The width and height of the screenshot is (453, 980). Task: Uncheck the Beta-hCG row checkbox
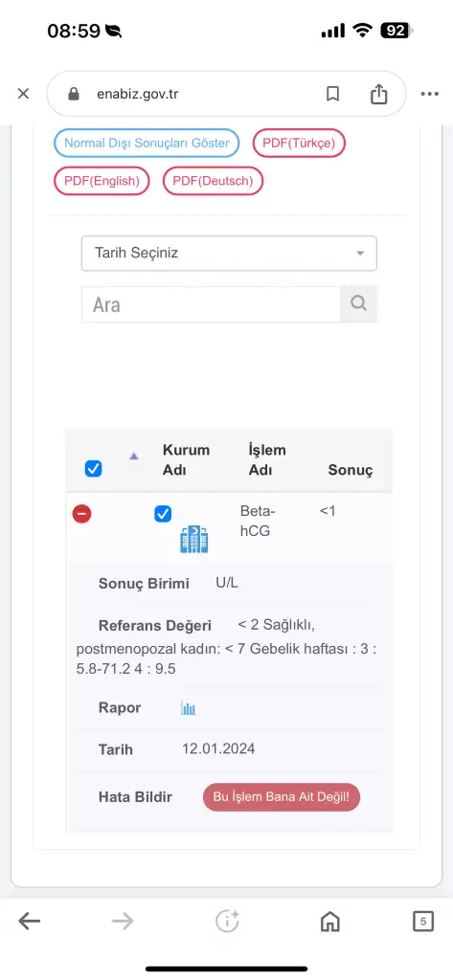pyautogui.click(x=163, y=514)
